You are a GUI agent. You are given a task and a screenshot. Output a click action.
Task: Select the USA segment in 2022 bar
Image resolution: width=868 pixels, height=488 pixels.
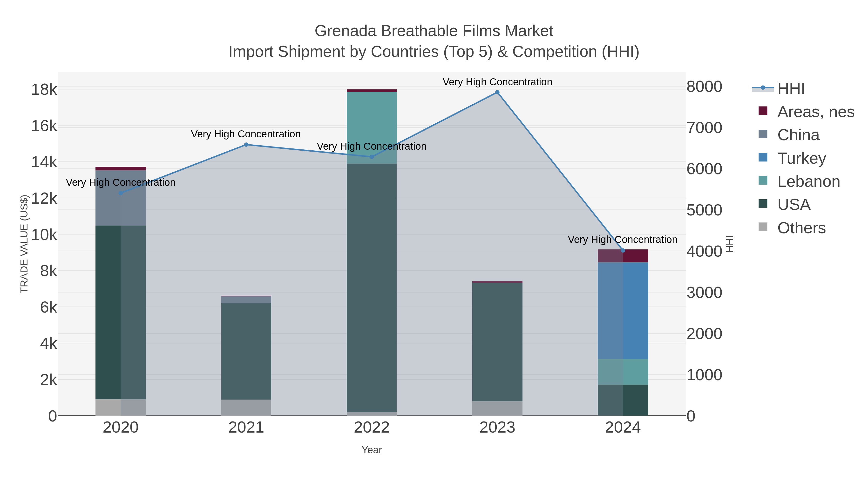[372, 287]
